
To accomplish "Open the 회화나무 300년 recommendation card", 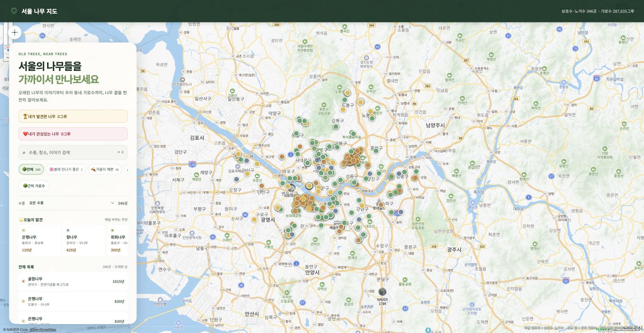I will (118, 240).
